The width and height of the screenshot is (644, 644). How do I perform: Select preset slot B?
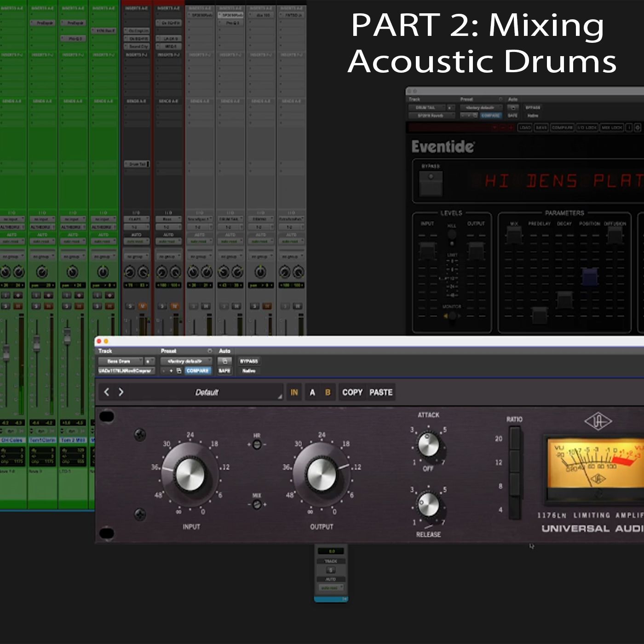click(328, 392)
